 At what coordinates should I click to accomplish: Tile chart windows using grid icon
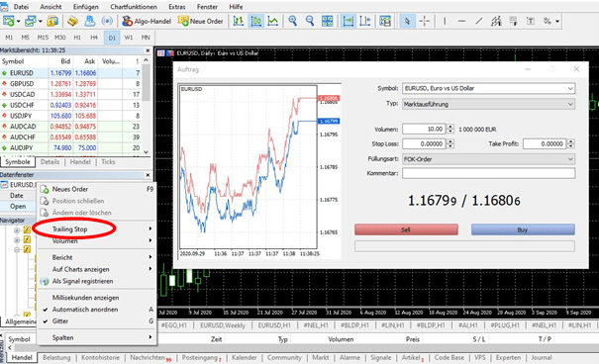[327, 21]
